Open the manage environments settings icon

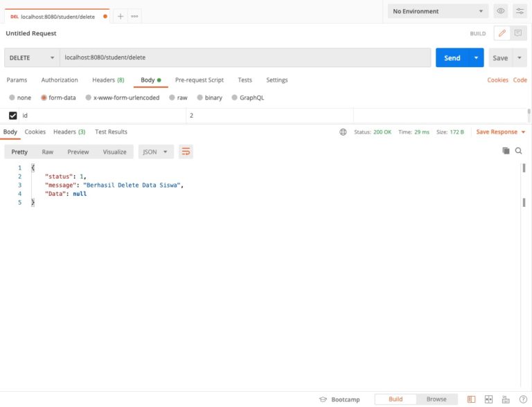[519, 11]
